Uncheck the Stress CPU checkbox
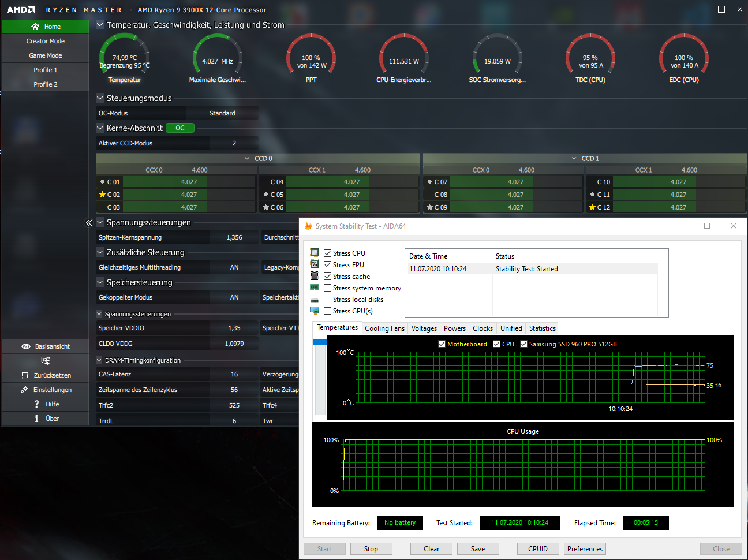This screenshot has height=560, width=748. coord(328,253)
